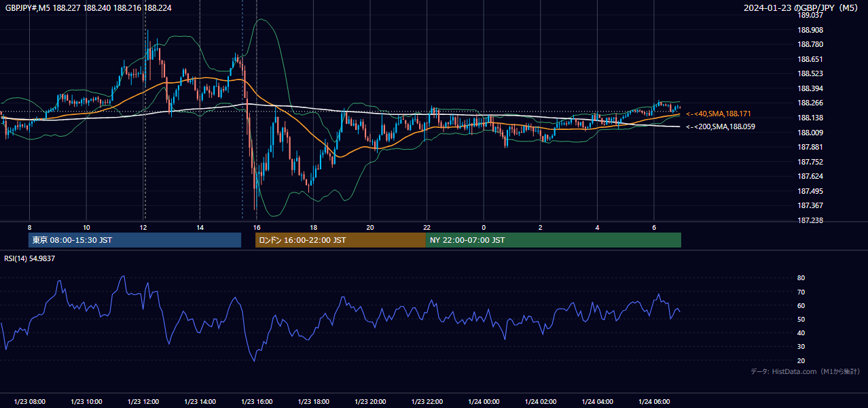868x408 pixels.
Task: Click price axis value 188.523
Action: (810, 73)
